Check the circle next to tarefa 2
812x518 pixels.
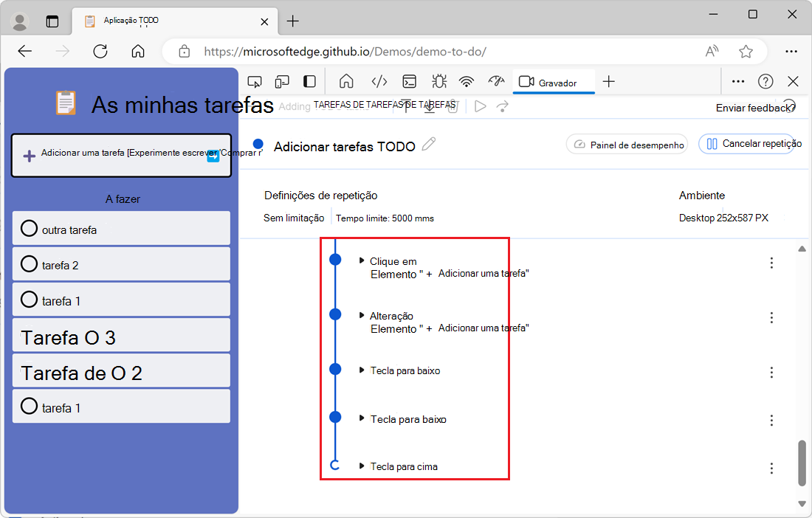pos(29,264)
